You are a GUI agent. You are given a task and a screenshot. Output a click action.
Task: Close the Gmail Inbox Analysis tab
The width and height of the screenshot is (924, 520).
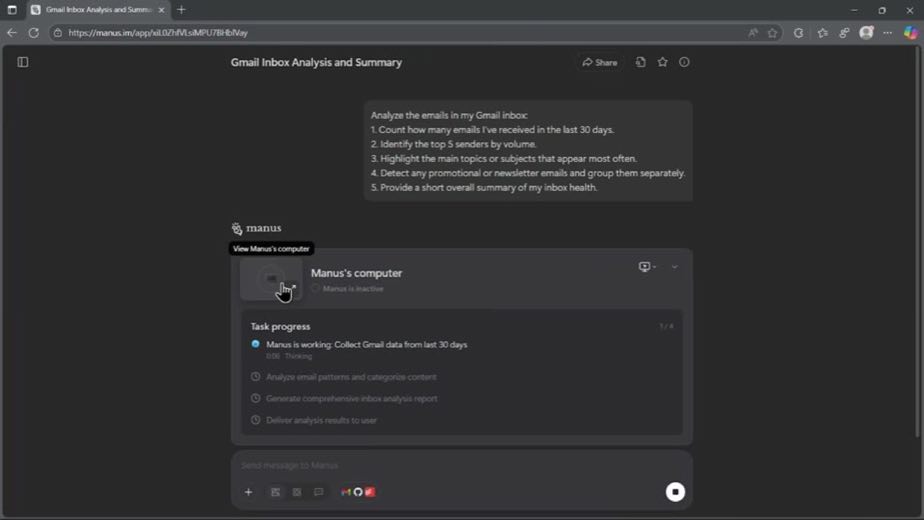[x=161, y=10]
